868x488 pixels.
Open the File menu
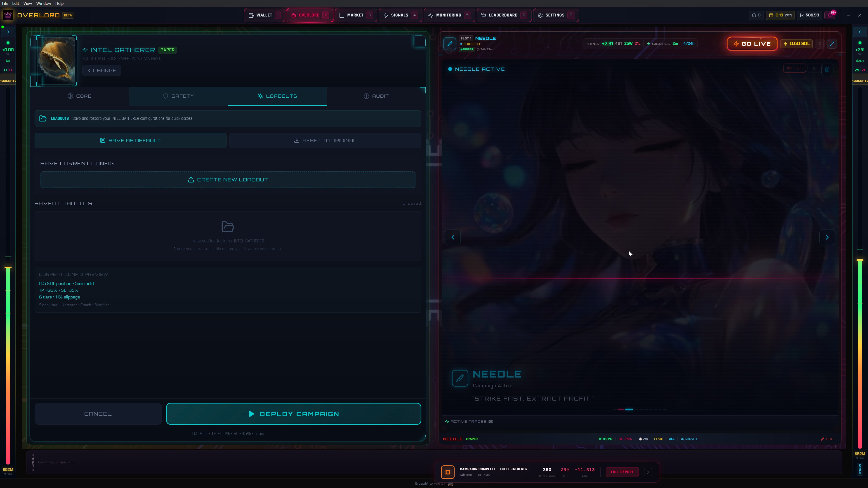(x=5, y=3)
